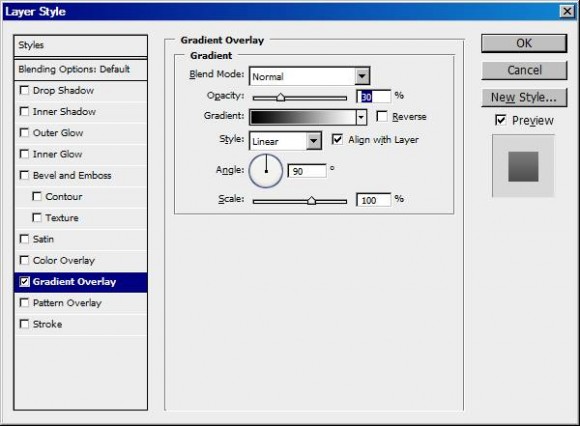Click the Cancel button

pos(524,70)
